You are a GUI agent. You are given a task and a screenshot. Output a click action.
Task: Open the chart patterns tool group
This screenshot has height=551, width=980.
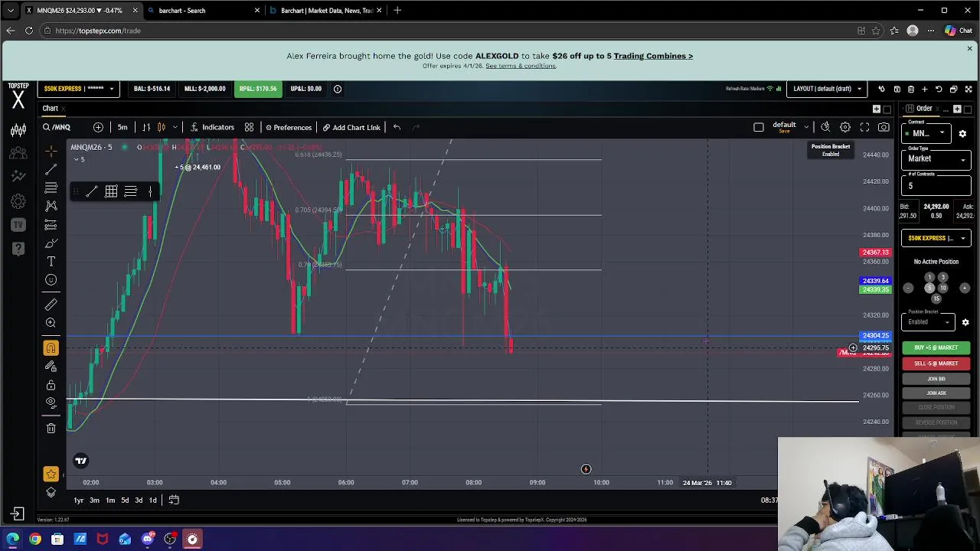pos(51,206)
